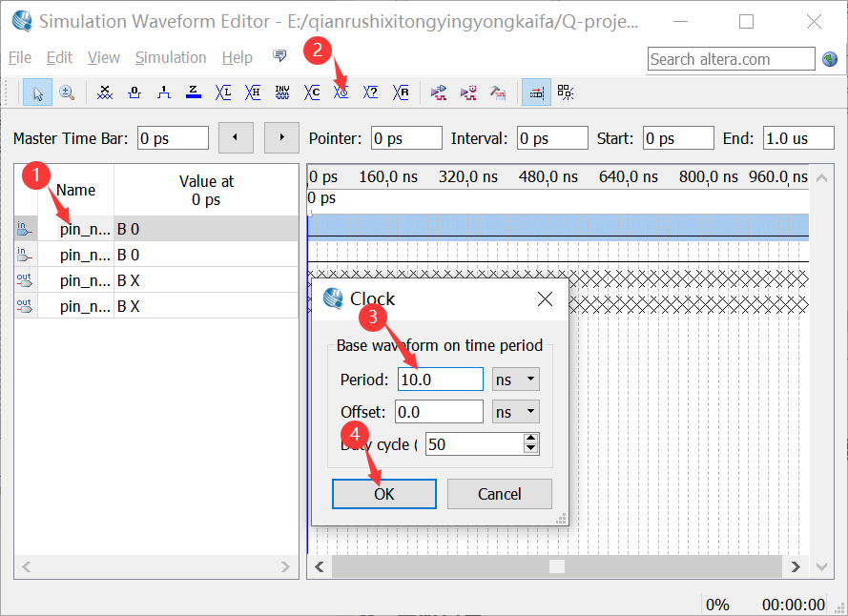Open the Simulation menu
848x616 pixels.
[x=171, y=57]
